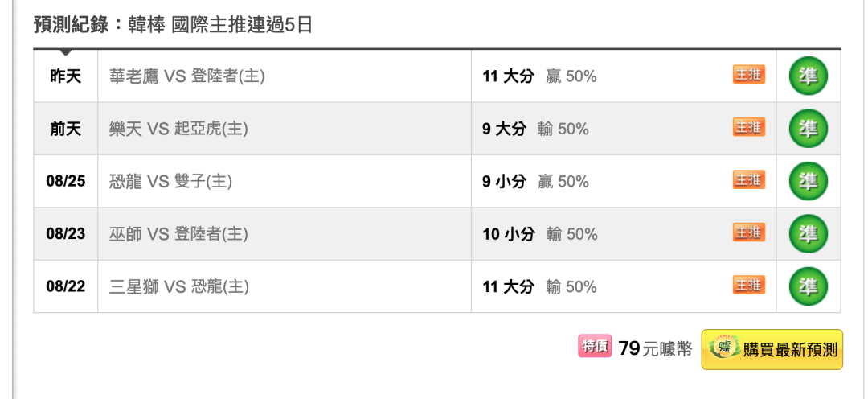Buy latest prediction with 購買最新預測 button
This screenshot has width=868, height=399.
772,350
